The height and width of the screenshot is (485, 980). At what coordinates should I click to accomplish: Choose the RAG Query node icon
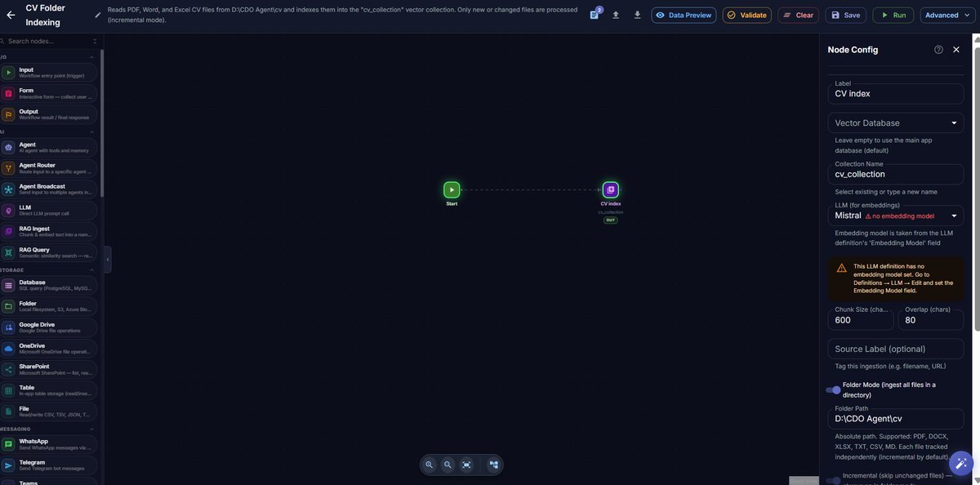point(8,253)
